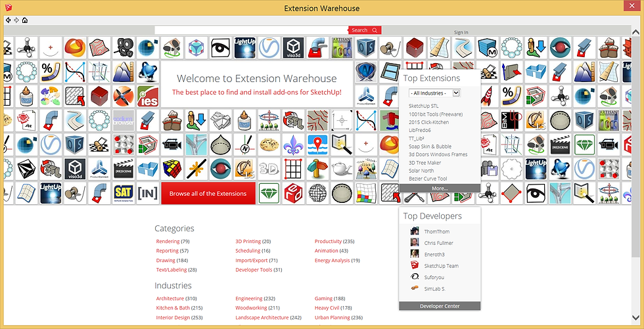Open the Gaming industry link
This screenshot has width=644, height=329.
point(323,298)
